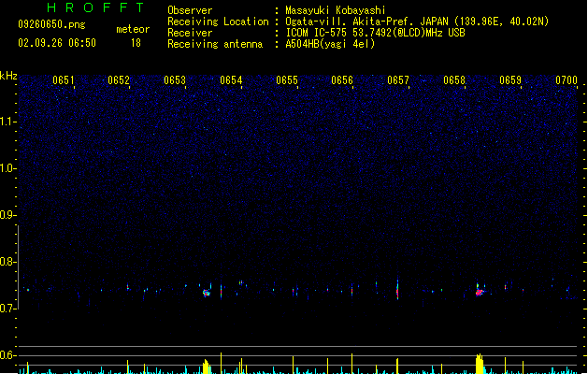Viewport: 588px width, 374px height.
Task: Click the date stamp 02.09.26 06:50
Action: [57, 43]
